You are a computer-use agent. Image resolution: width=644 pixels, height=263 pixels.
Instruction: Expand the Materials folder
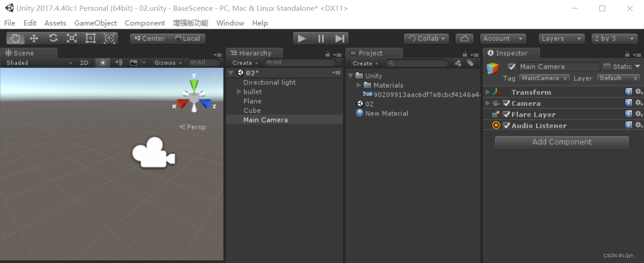[x=359, y=85]
